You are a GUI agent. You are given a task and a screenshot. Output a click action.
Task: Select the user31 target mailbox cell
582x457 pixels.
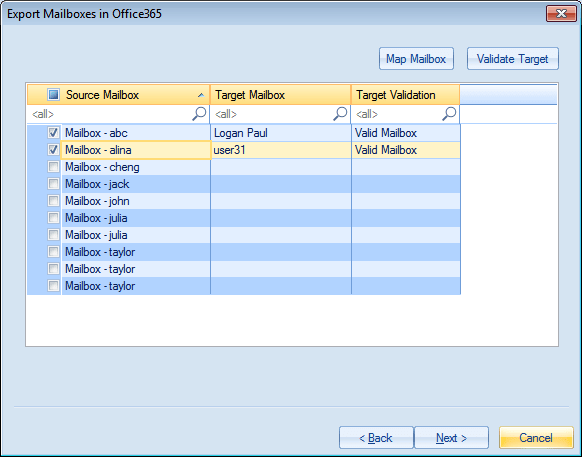coord(281,150)
